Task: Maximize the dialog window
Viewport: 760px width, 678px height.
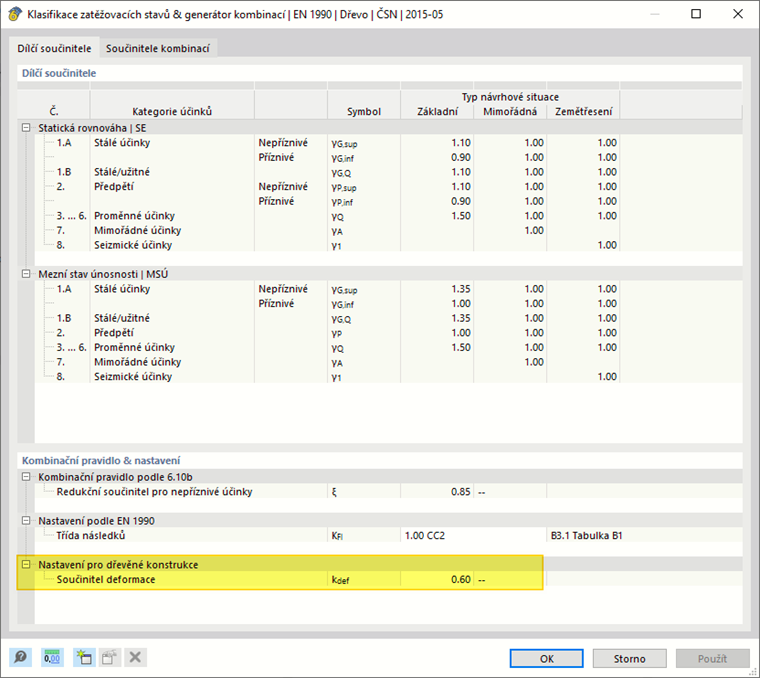Action: point(696,14)
